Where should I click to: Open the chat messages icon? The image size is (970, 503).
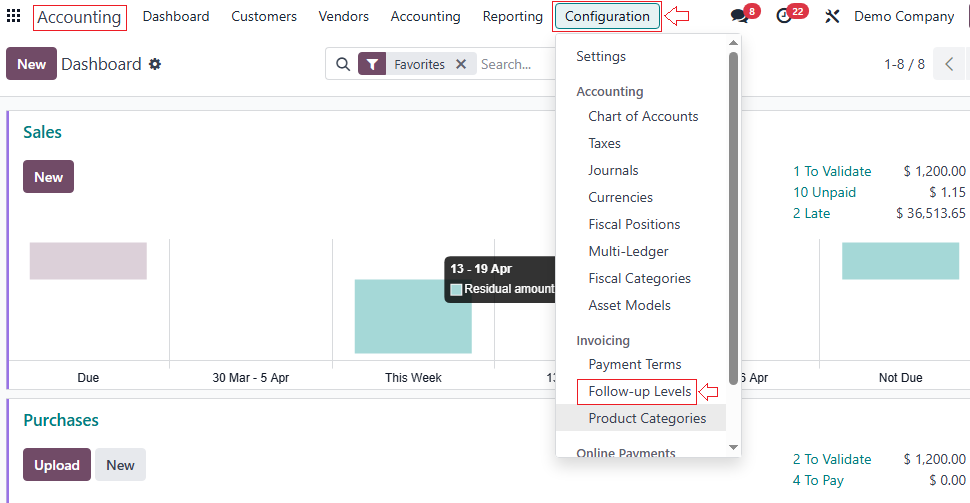[x=739, y=17]
